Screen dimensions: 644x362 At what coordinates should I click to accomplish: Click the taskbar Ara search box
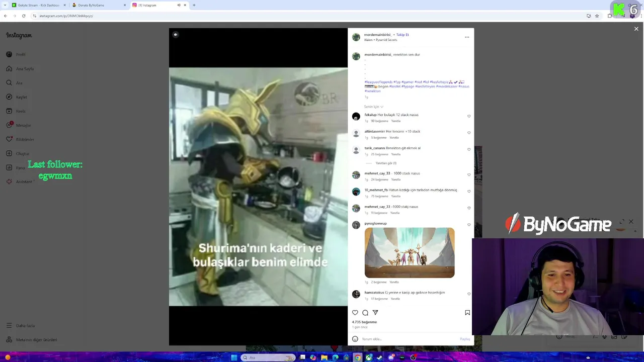coord(267,357)
